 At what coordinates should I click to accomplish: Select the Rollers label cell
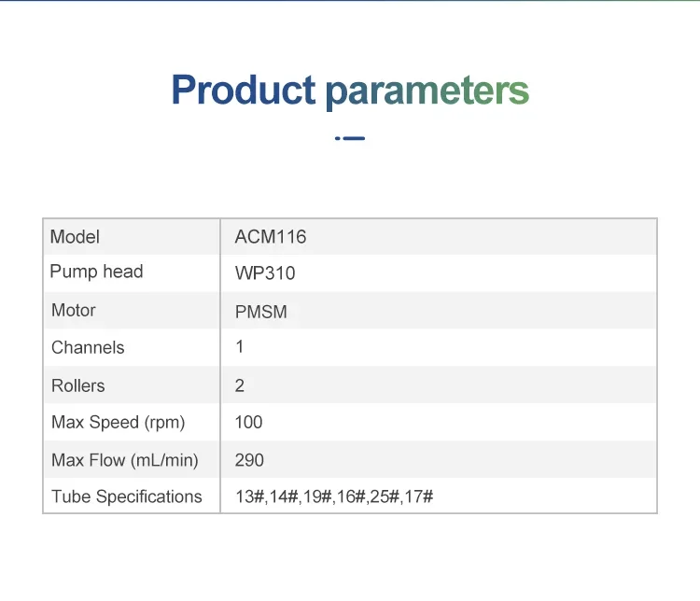pyautogui.click(x=78, y=385)
